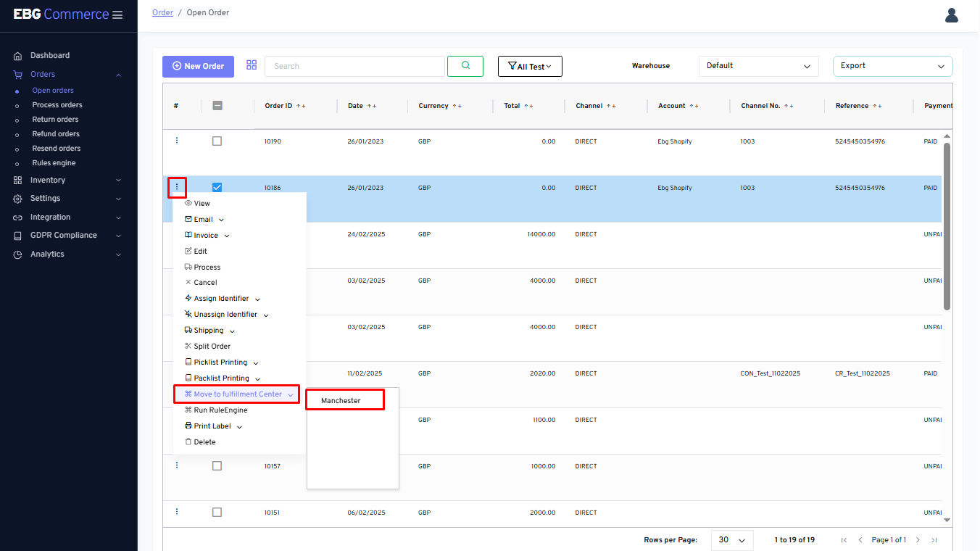Click into the Search input field
The width and height of the screenshot is (980, 551).
point(354,66)
